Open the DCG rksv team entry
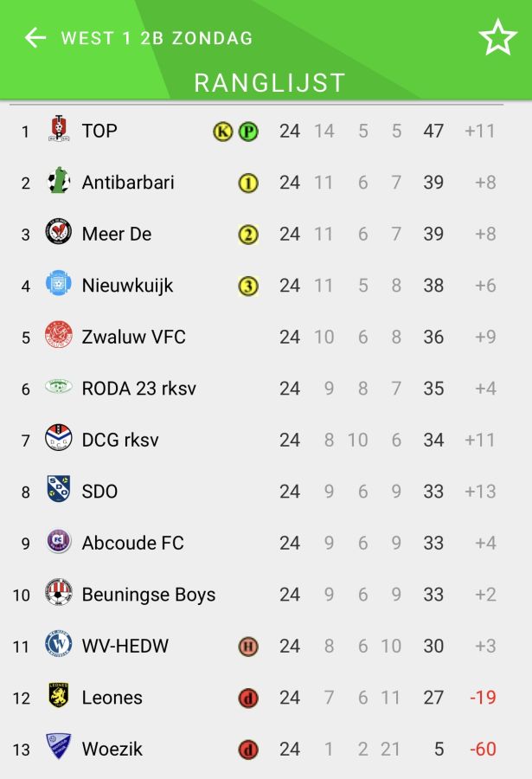The width and height of the screenshot is (532, 779). 120,440
